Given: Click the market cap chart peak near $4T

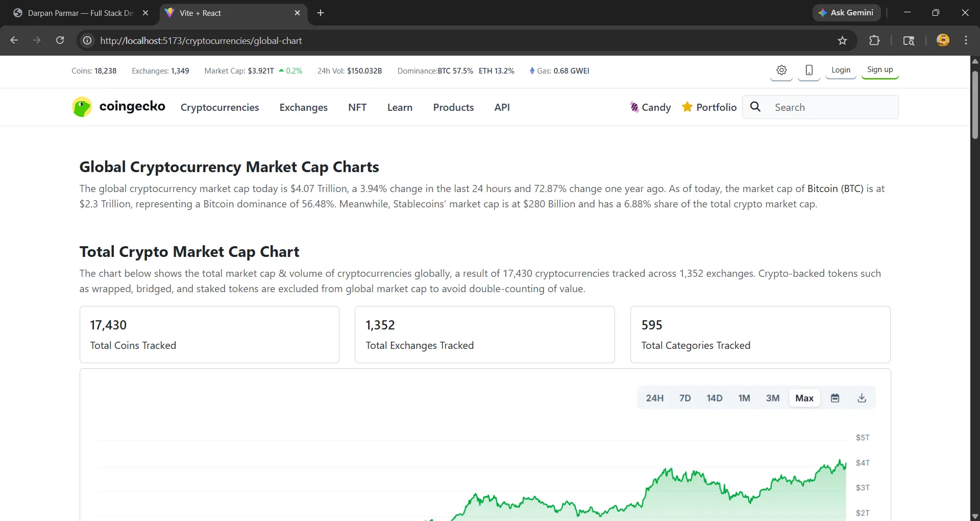Looking at the screenshot, I should tap(841, 461).
